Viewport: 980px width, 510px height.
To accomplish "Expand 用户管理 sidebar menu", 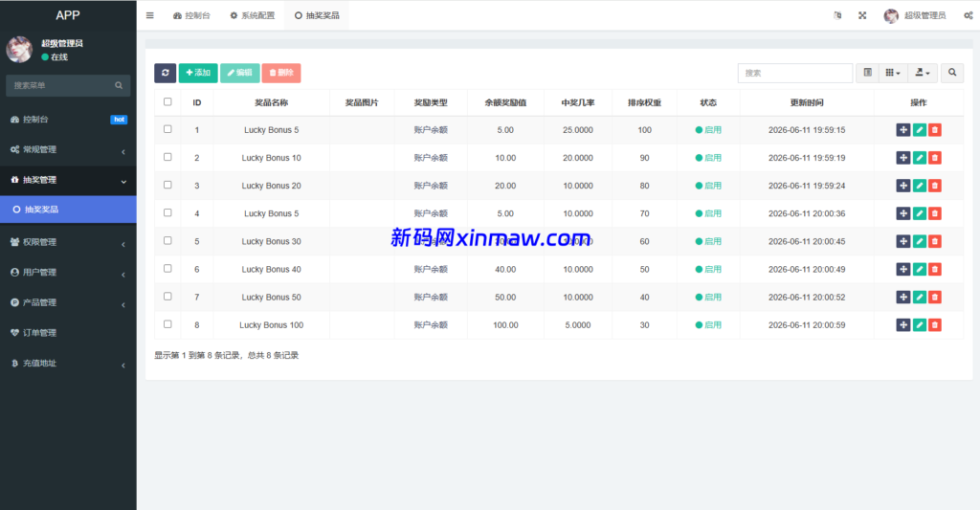I will pos(68,273).
